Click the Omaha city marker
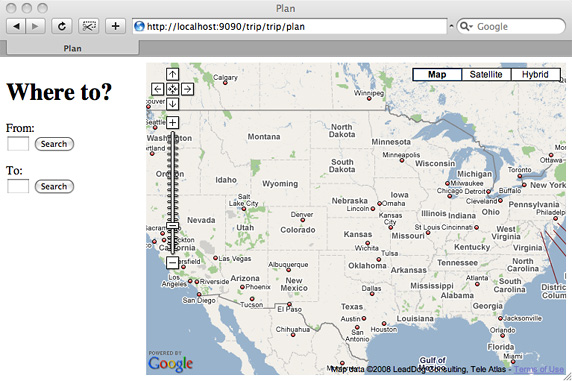Screen dimensions: 572x381 379,203
